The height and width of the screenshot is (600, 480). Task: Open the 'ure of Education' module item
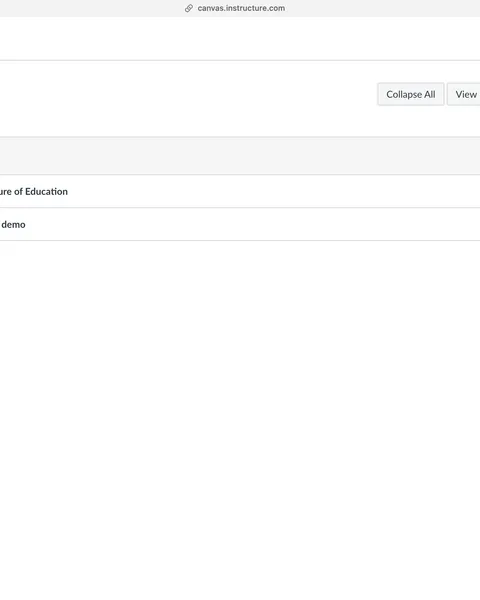pos(34,191)
